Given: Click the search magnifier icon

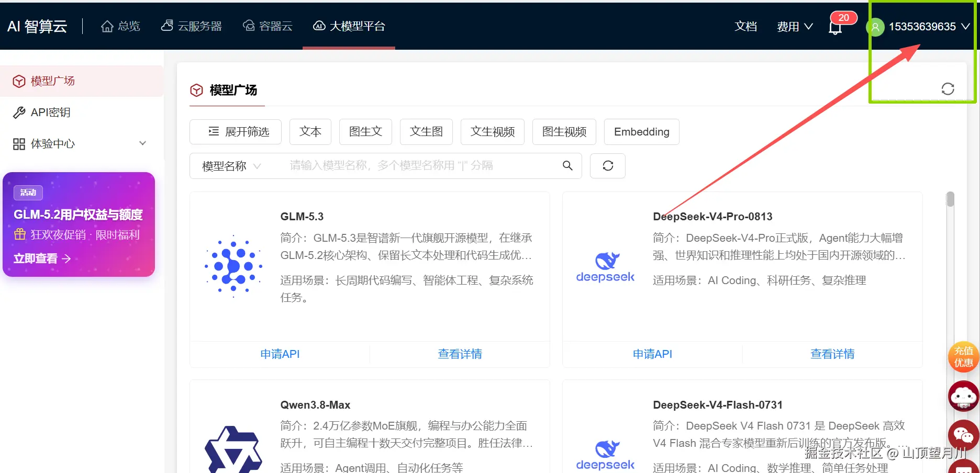Looking at the screenshot, I should (567, 166).
